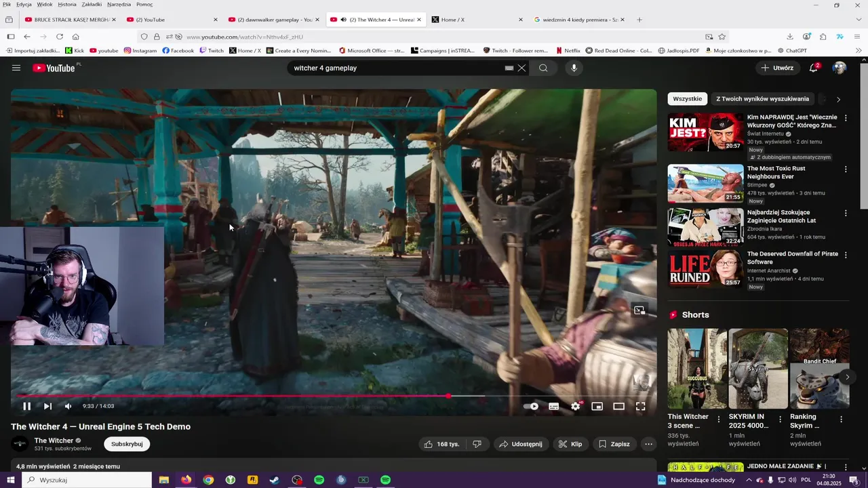Select 'Z Twoich wyników wyszukiwania' chip

[x=763, y=99]
